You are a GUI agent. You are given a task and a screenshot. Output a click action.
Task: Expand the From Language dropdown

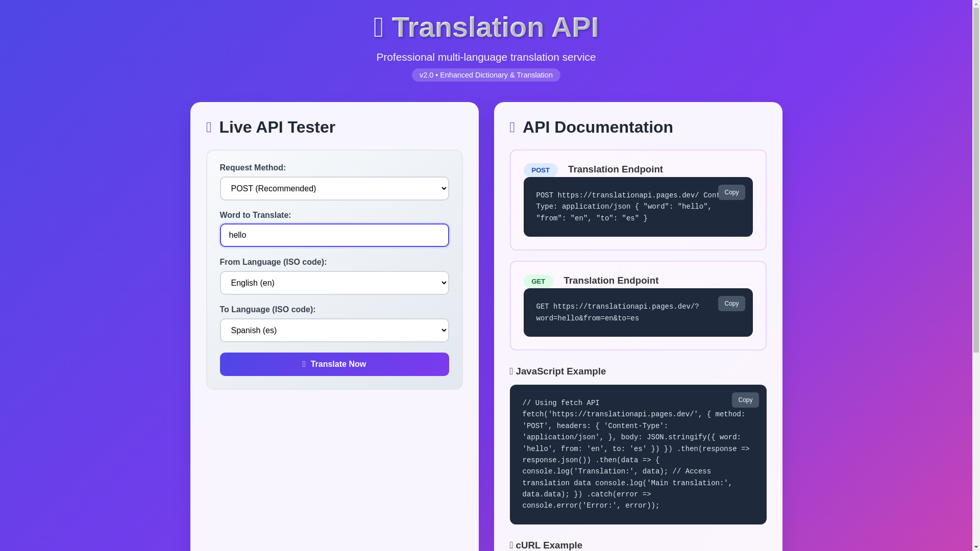click(334, 283)
